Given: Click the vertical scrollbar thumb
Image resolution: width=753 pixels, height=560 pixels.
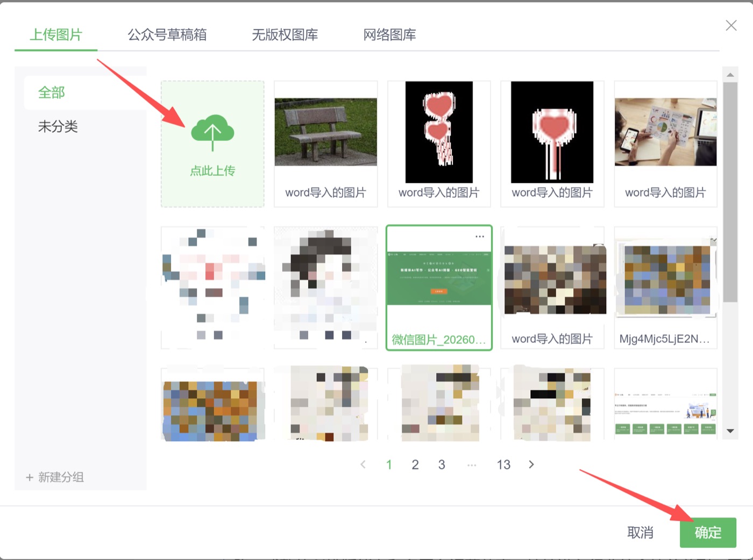Looking at the screenshot, I should 730,192.
